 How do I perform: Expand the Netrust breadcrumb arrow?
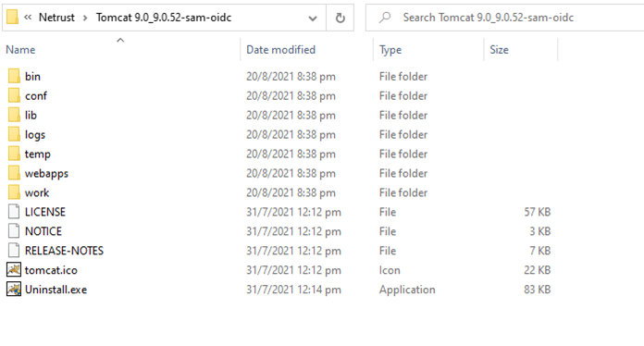pos(85,18)
